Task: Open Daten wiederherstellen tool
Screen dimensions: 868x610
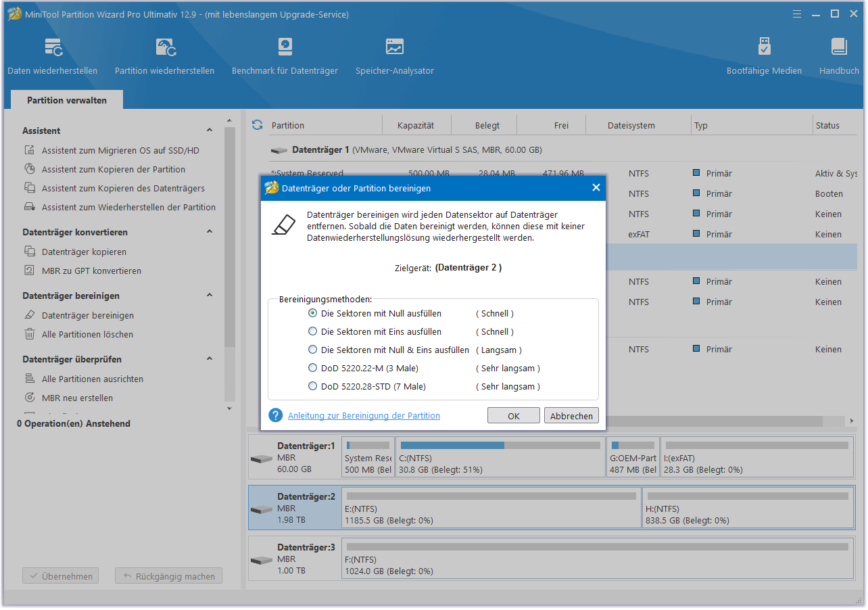Action: [x=53, y=57]
